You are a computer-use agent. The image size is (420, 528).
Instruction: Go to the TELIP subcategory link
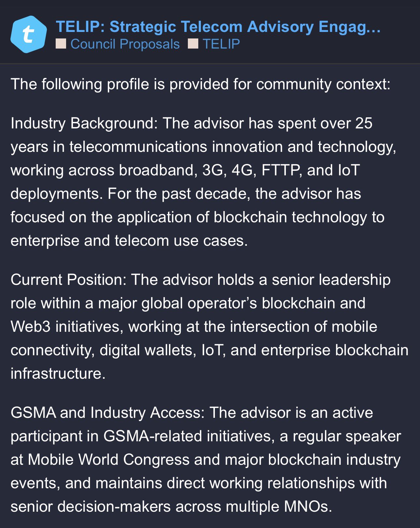pyautogui.click(x=221, y=44)
